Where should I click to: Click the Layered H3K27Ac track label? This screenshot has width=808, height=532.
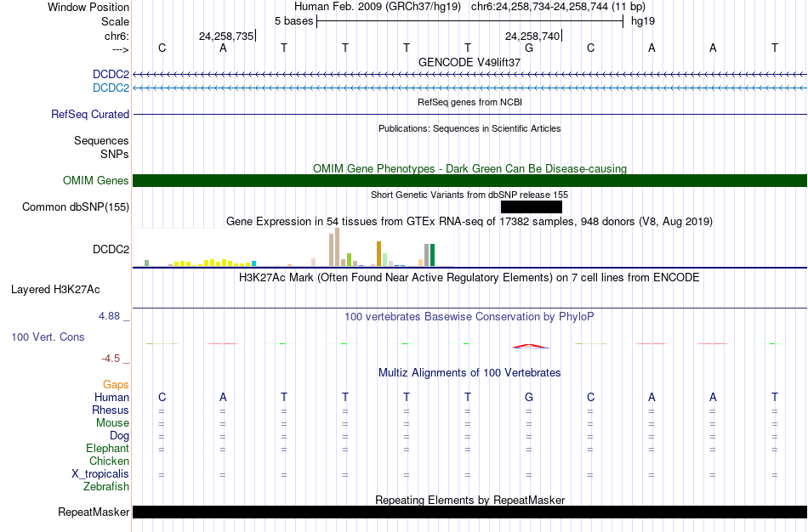[x=55, y=290]
